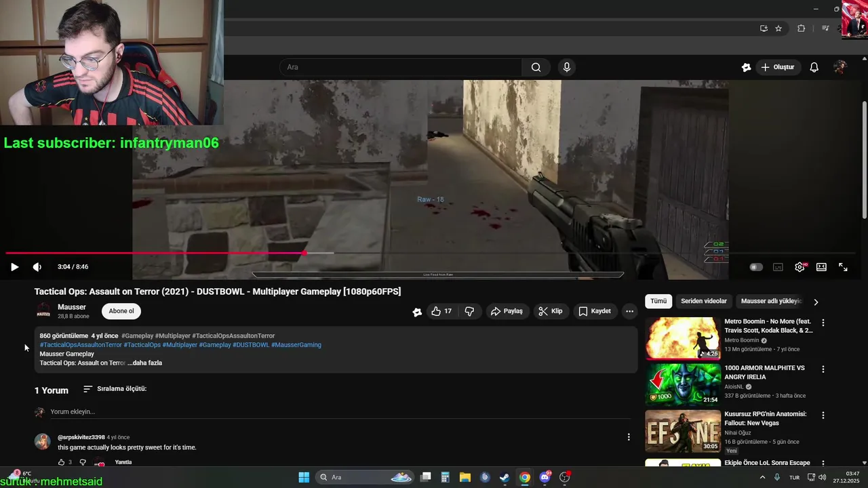Open options menu on the srpskivitez3398 comment
The width and height of the screenshot is (868, 488).
(x=629, y=437)
